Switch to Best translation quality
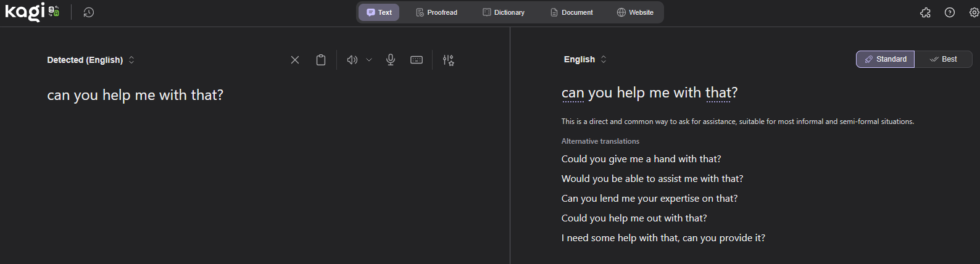The height and width of the screenshot is (264, 980). 943,59
